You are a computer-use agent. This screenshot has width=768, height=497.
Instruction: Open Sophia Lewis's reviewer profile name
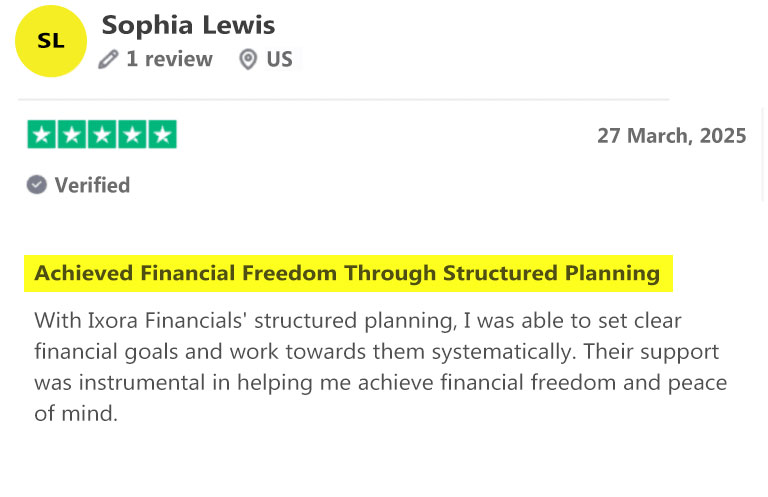click(x=189, y=25)
